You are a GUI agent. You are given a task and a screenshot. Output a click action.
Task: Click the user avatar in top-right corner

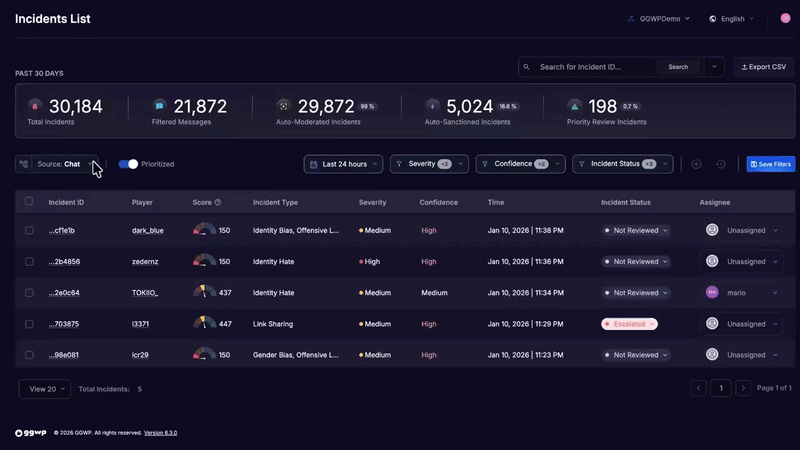point(785,18)
